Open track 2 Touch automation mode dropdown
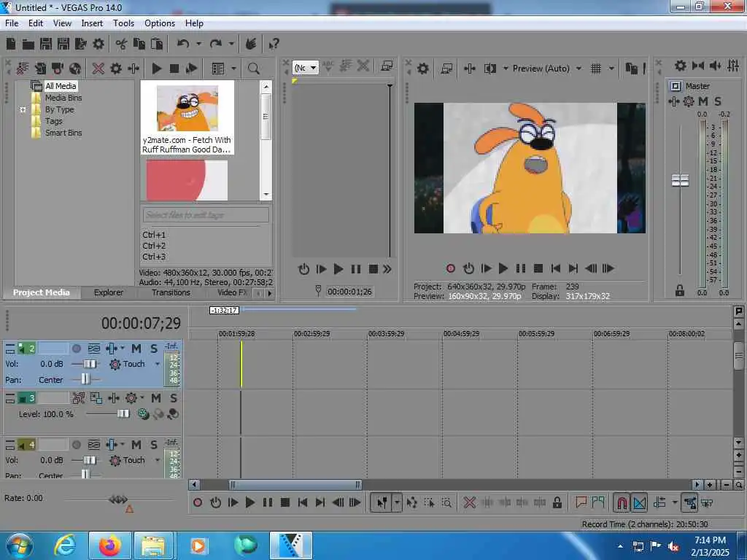The width and height of the screenshot is (747, 560). 158,365
